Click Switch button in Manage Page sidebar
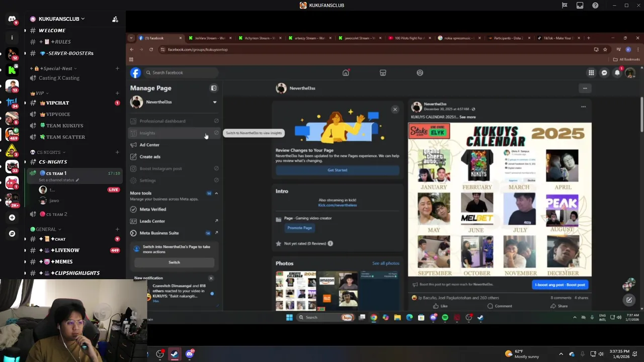644x362 pixels. pos(174,262)
